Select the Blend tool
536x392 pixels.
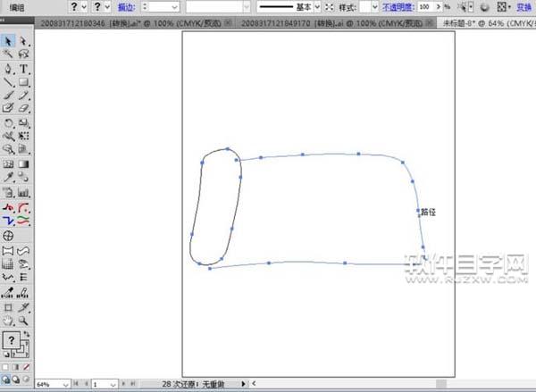tap(23, 177)
